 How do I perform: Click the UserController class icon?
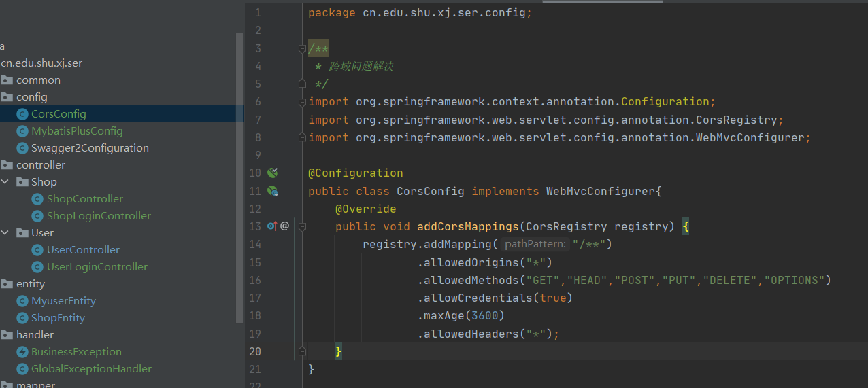click(x=37, y=250)
